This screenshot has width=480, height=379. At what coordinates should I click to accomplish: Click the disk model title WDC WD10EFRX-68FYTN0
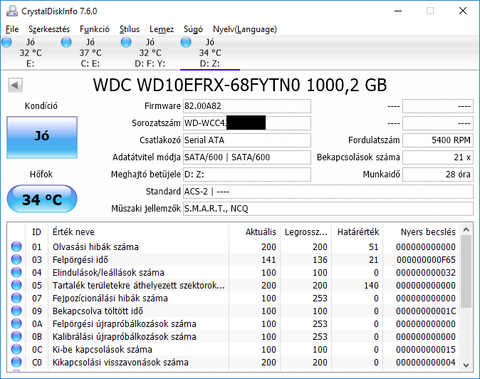(x=197, y=85)
